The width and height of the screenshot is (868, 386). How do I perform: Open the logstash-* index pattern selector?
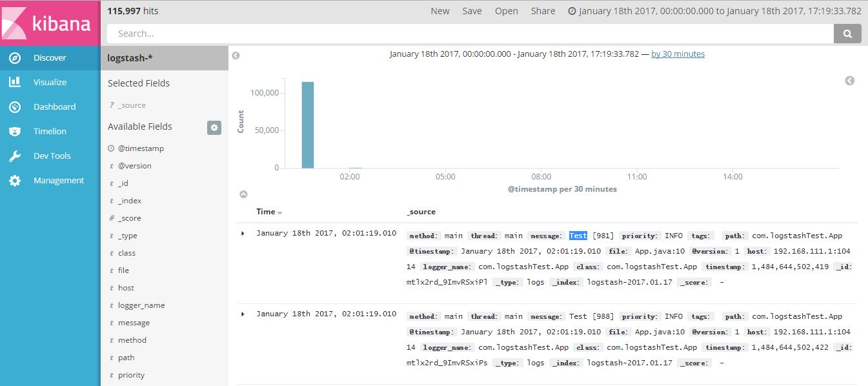(131, 57)
